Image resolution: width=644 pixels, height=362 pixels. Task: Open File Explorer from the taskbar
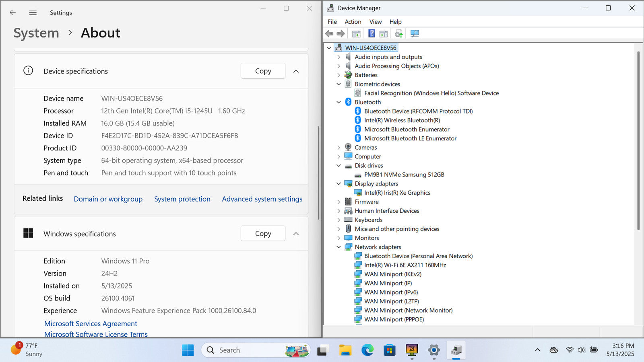tap(345, 350)
